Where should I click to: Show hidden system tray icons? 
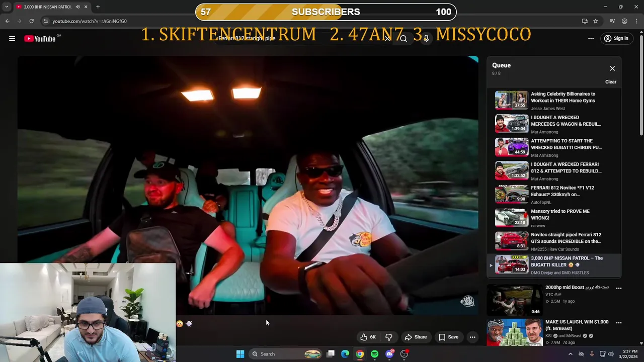point(570,354)
